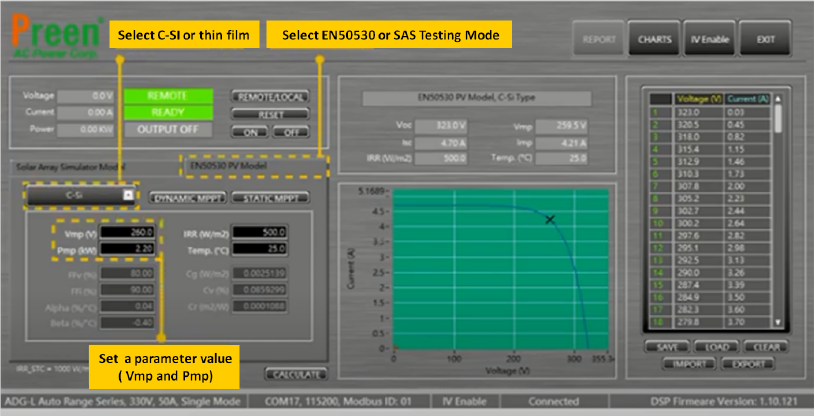The width and height of the screenshot is (815, 417).
Task: Edit the Vmp (V) input field
Action: tap(127, 232)
